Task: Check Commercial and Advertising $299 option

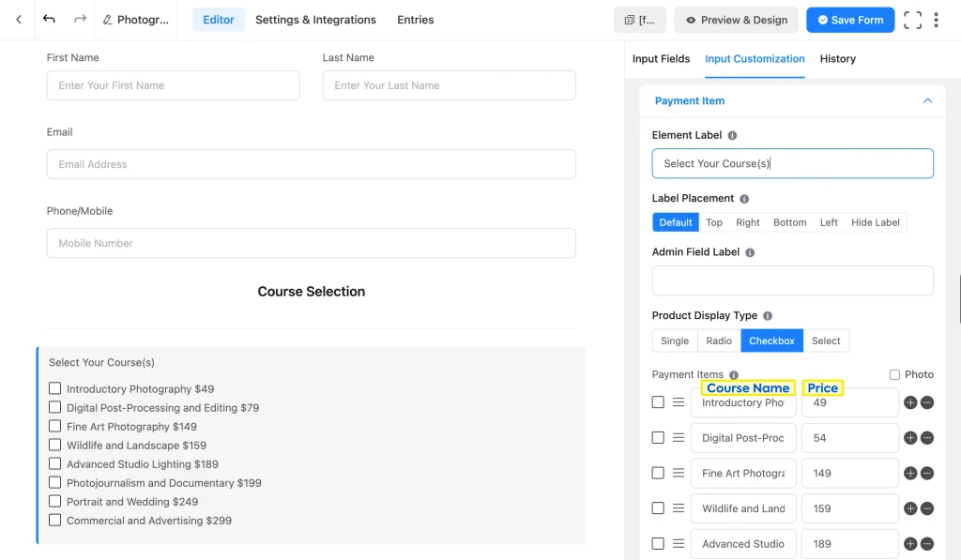Action: [x=54, y=521]
